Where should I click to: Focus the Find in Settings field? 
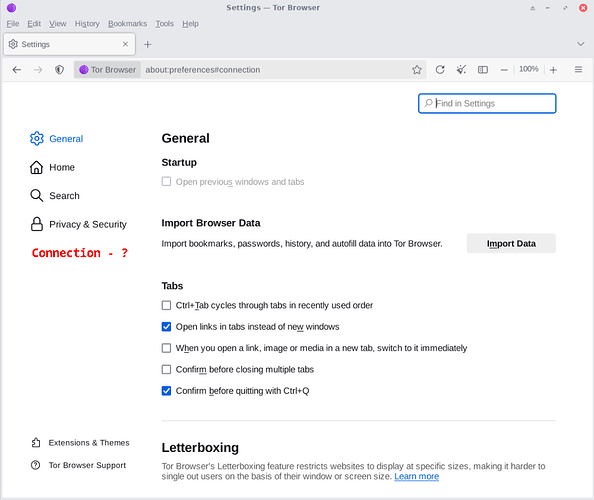coord(487,103)
